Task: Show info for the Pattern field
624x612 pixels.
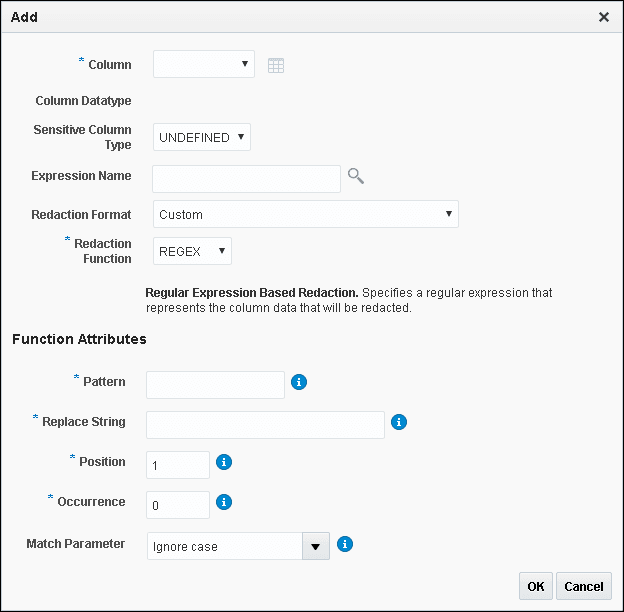Action: coord(298,382)
